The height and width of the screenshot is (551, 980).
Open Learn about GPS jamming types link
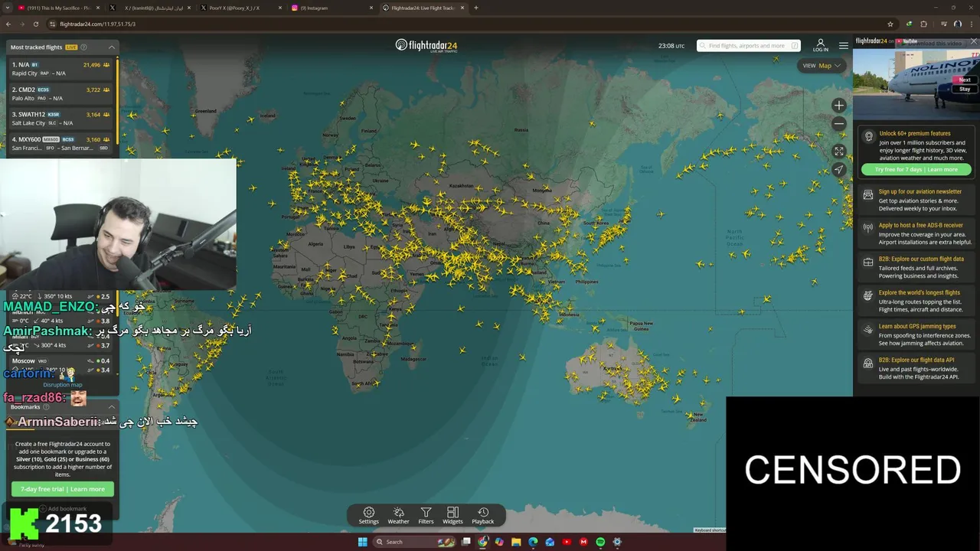pyautogui.click(x=917, y=334)
